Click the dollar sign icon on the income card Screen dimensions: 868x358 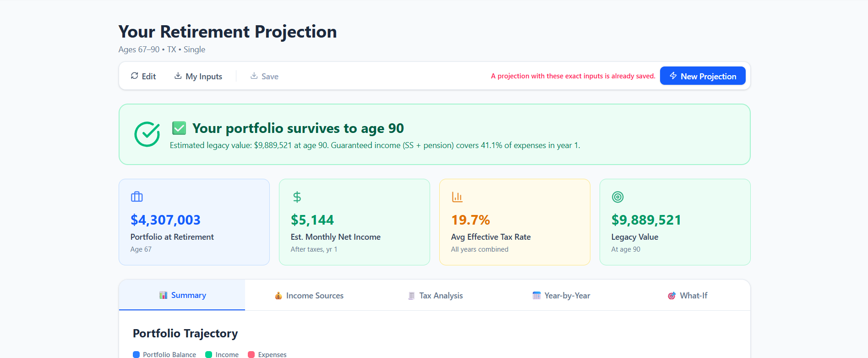pyautogui.click(x=297, y=197)
